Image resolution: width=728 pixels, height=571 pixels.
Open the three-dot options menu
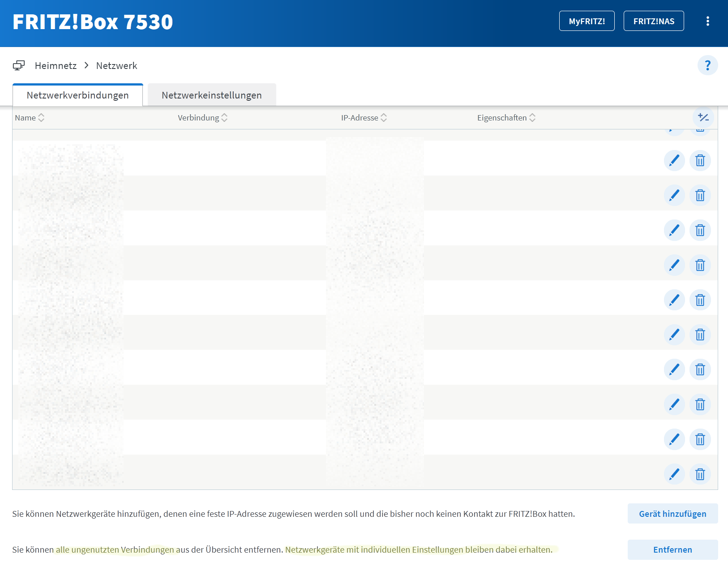[x=707, y=21]
